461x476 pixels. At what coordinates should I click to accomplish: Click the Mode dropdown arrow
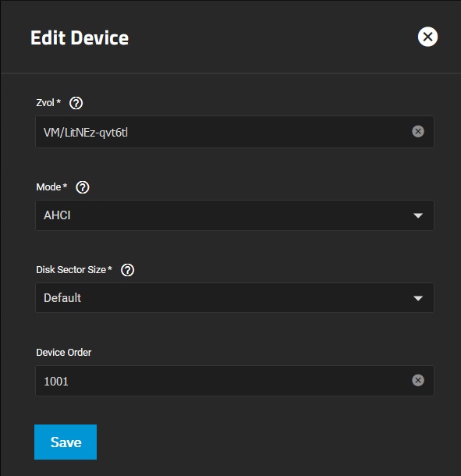tap(418, 215)
